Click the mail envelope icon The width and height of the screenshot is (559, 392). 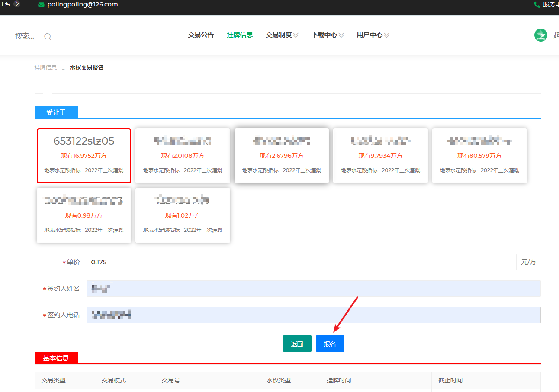41,5
